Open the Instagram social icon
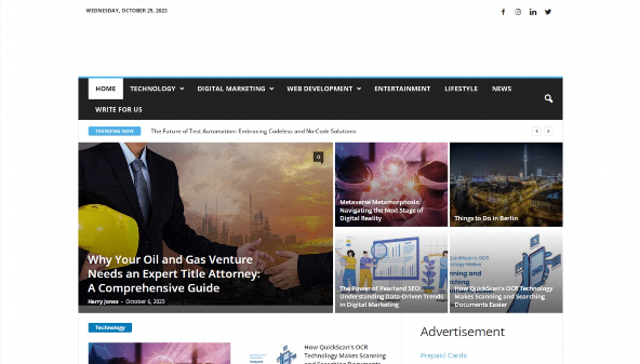This screenshot has width=640, height=364. tap(518, 12)
